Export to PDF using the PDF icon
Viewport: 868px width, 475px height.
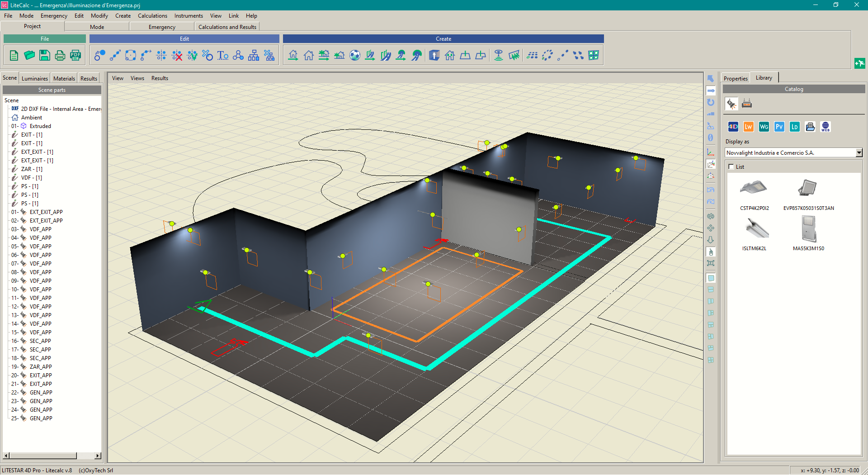click(75, 56)
